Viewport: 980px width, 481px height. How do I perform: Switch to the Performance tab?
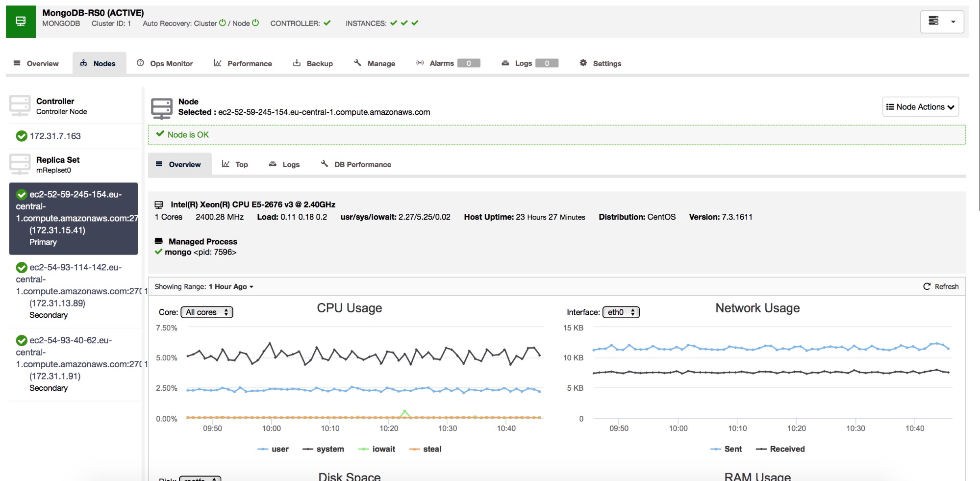[243, 63]
